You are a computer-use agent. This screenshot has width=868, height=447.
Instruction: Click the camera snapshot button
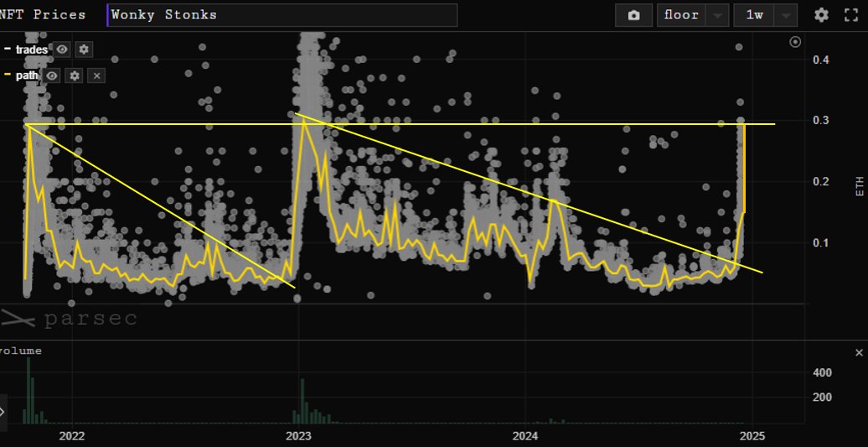tap(633, 15)
